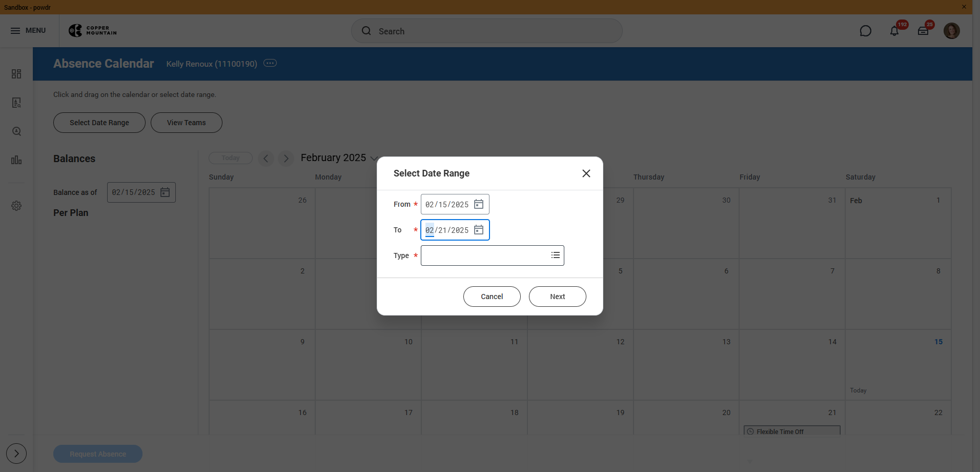Open the user profile avatar

[952, 31]
